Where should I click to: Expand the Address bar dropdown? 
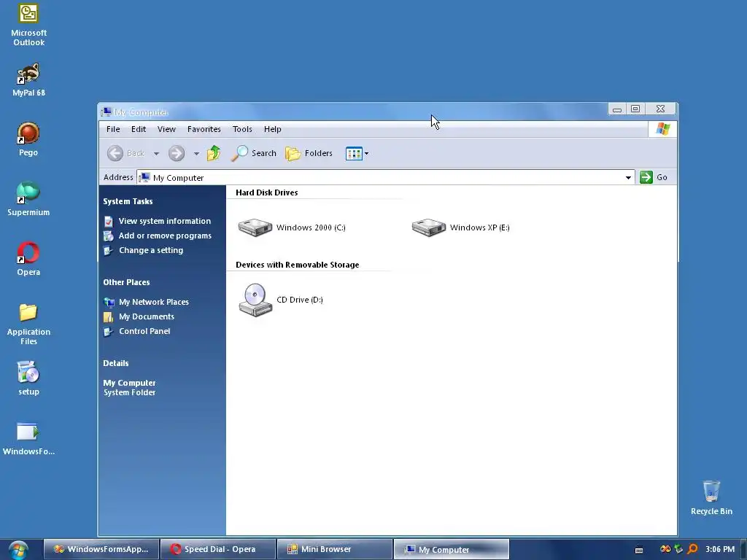628,178
